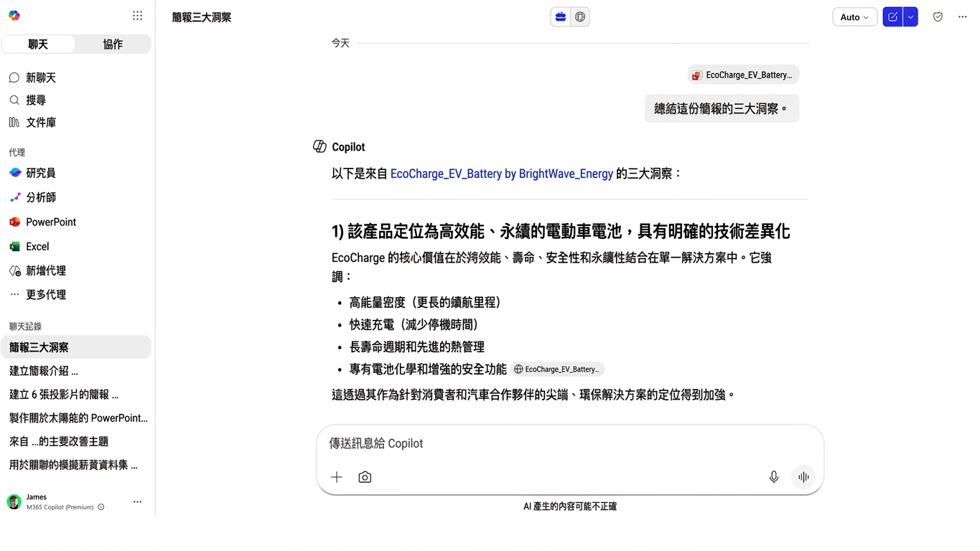Image resolution: width=980 pixels, height=551 pixels.
Task: Click the camera screenshot icon
Action: 365,477
